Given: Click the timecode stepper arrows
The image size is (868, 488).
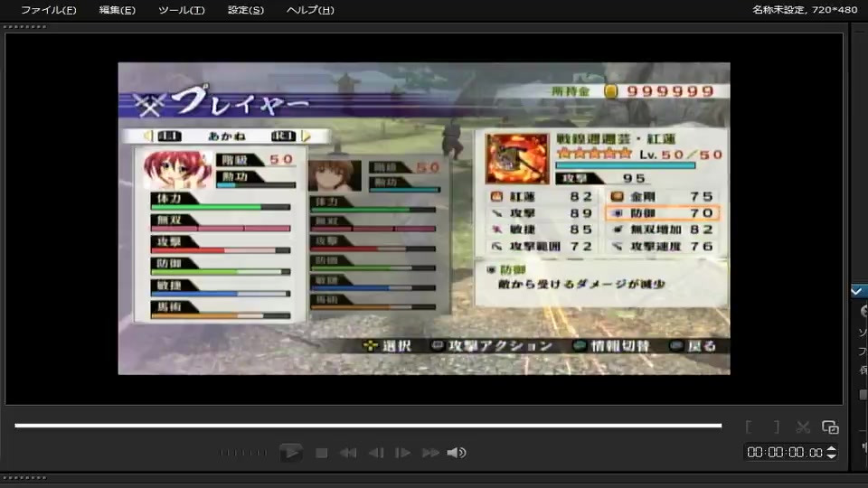Looking at the screenshot, I should 831,453.
